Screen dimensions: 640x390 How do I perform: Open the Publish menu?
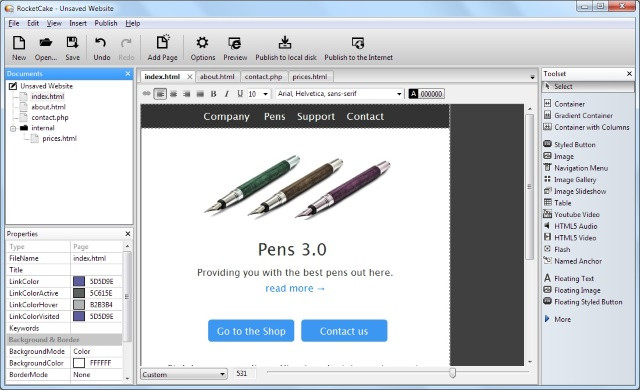106,23
